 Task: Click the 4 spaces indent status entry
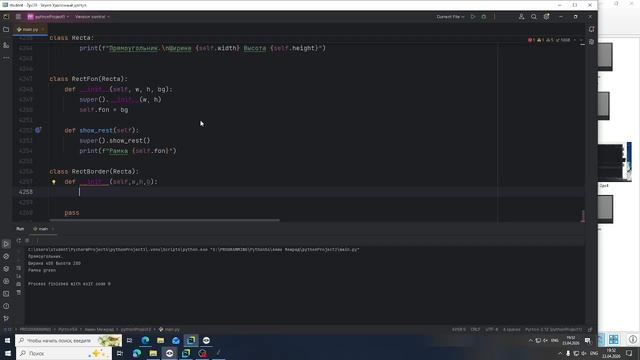(x=511, y=329)
